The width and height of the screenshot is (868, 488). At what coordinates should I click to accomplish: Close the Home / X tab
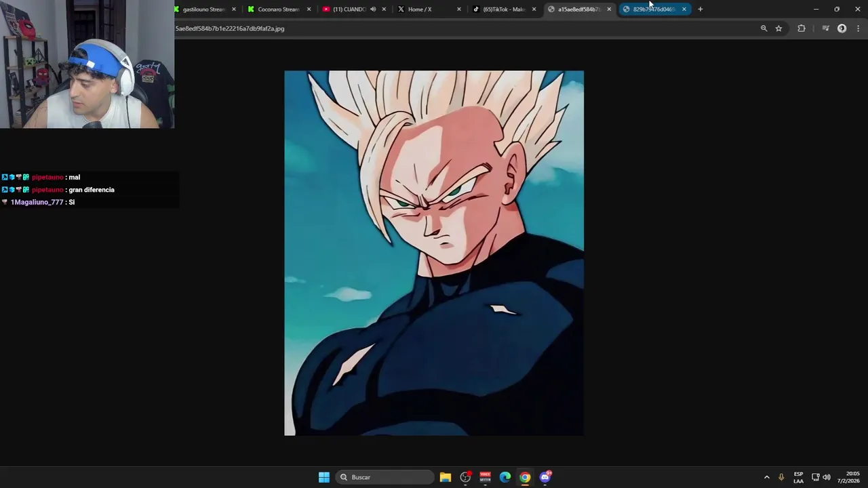pos(459,9)
